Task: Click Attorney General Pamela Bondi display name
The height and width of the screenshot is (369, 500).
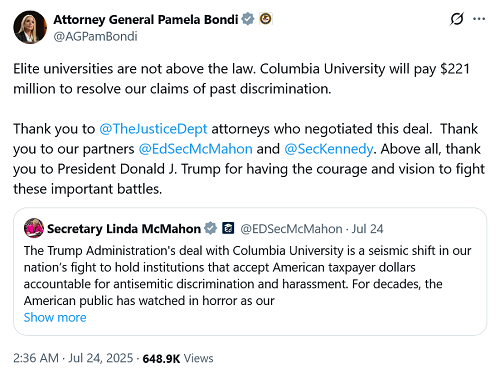Action: pos(146,19)
